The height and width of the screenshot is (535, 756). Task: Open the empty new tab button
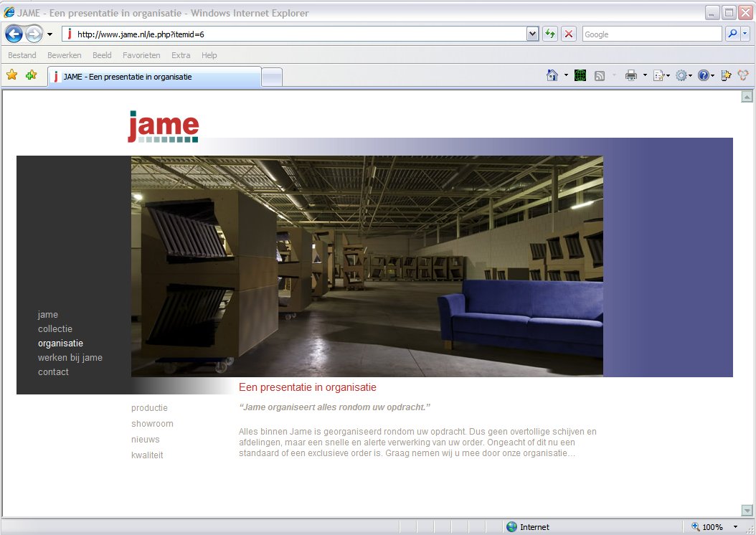pyautogui.click(x=272, y=77)
